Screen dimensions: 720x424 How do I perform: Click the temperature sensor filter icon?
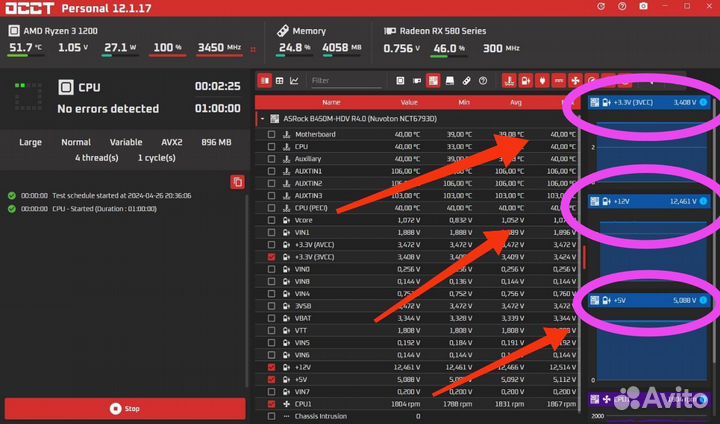click(x=510, y=81)
